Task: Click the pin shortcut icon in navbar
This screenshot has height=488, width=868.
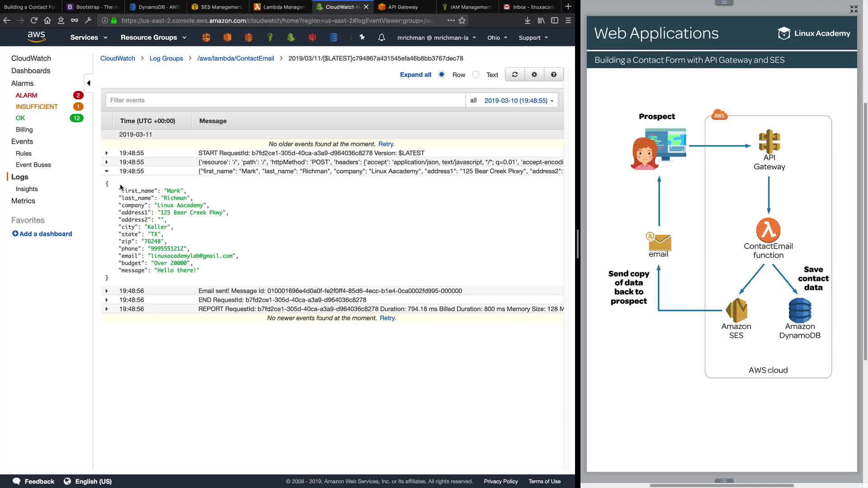Action: click(x=362, y=38)
